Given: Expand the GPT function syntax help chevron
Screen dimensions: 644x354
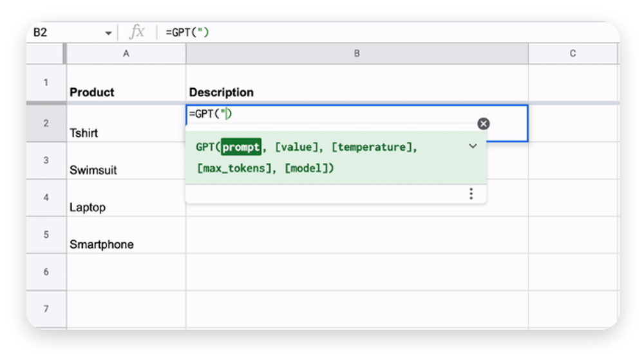Looking at the screenshot, I should 473,146.
